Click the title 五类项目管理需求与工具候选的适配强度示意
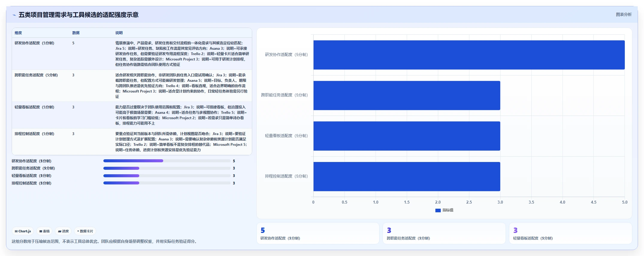Viewport: 644px width, 256px height. coord(78,15)
